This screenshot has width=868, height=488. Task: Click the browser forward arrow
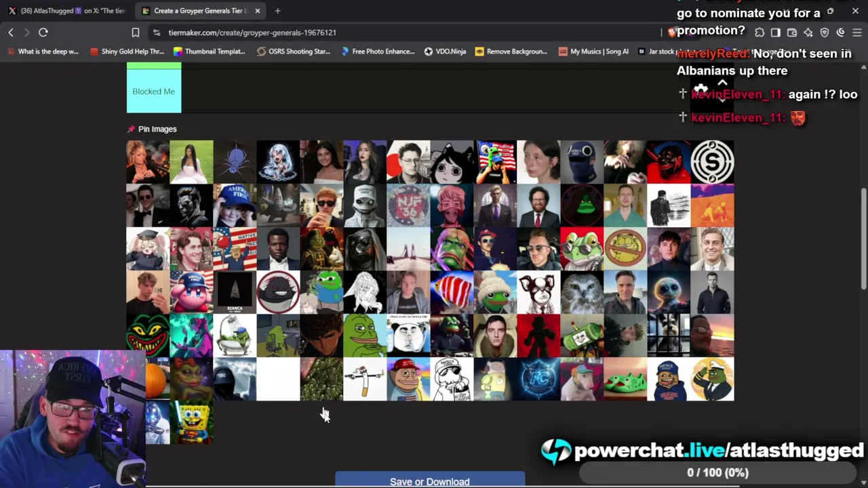(26, 33)
